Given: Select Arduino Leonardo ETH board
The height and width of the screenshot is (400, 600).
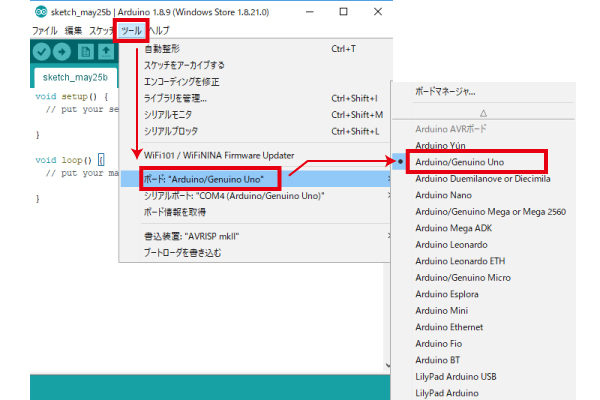Looking at the screenshot, I should 484,261.
